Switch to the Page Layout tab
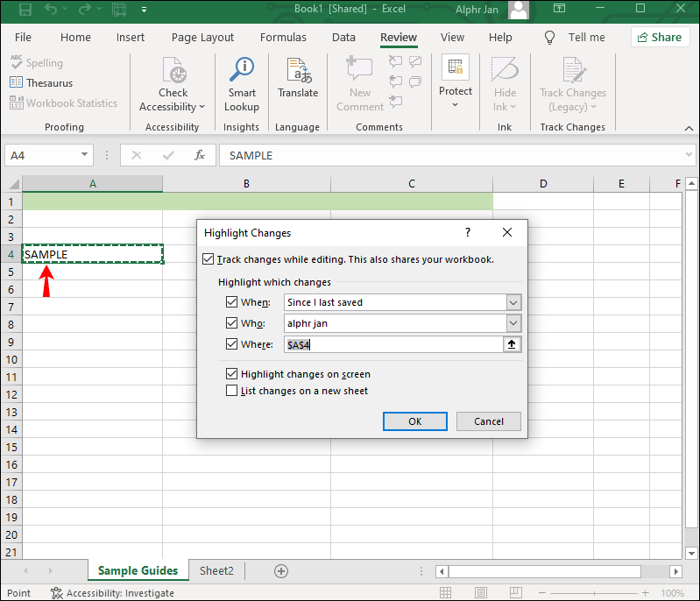Screen dimensions: 700x601 pos(202,37)
